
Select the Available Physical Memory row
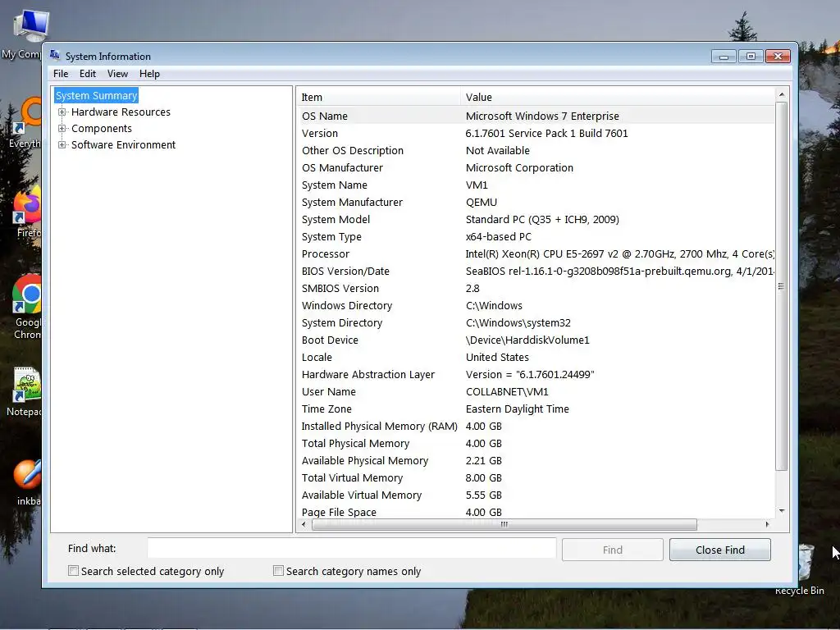tap(536, 460)
